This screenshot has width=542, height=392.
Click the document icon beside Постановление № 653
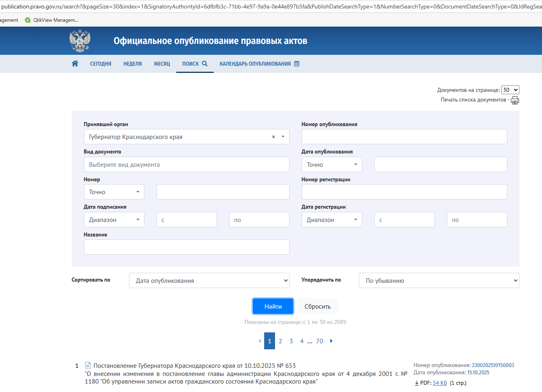pos(88,365)
